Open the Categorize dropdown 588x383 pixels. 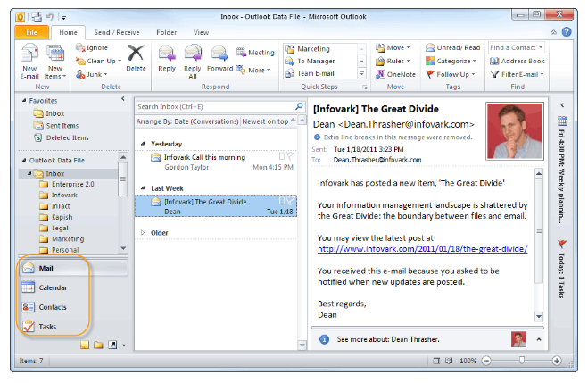coord(451,61)
